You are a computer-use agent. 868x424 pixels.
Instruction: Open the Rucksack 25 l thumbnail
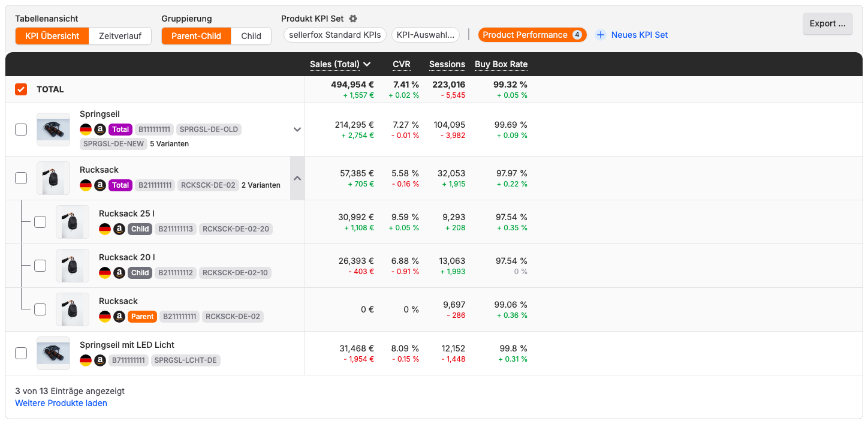pos(73,222)
